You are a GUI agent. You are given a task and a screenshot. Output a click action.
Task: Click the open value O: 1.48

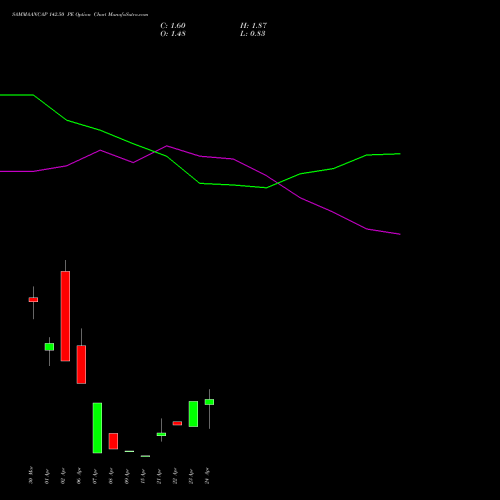pos(173,34)
